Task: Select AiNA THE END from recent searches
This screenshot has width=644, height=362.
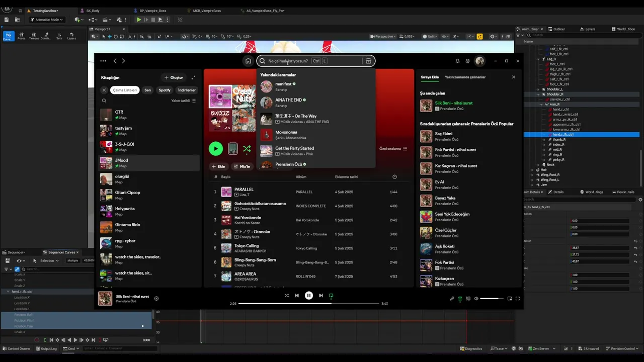Action: 316,103
